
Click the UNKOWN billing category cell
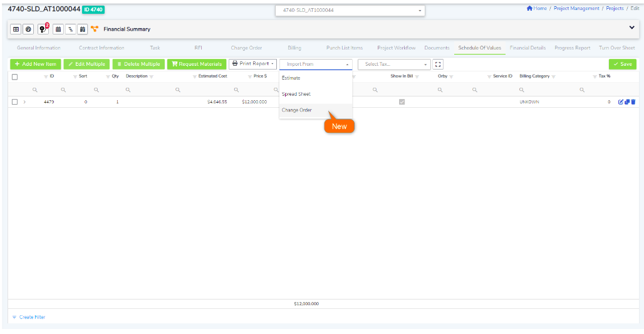529,102
